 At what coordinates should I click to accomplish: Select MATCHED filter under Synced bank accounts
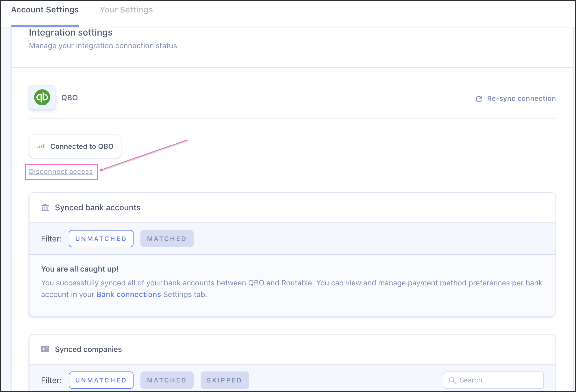167,239
